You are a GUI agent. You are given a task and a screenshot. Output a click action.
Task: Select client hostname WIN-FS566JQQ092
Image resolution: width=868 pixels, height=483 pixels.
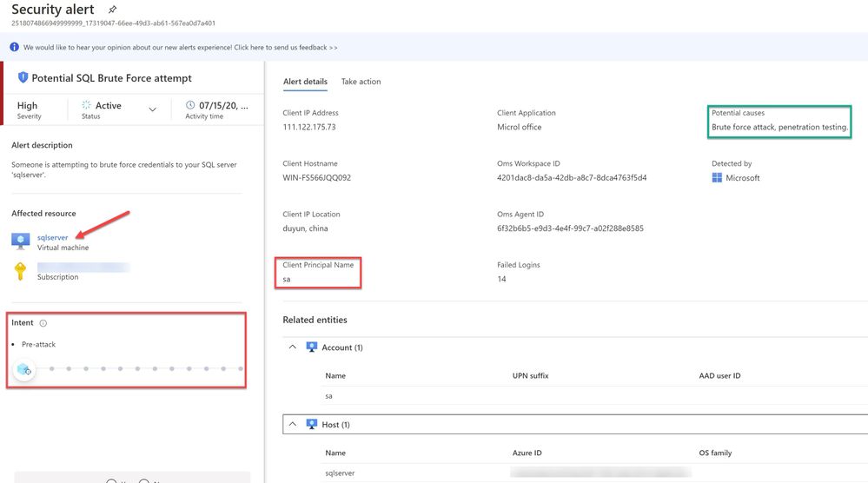point(316,177)
